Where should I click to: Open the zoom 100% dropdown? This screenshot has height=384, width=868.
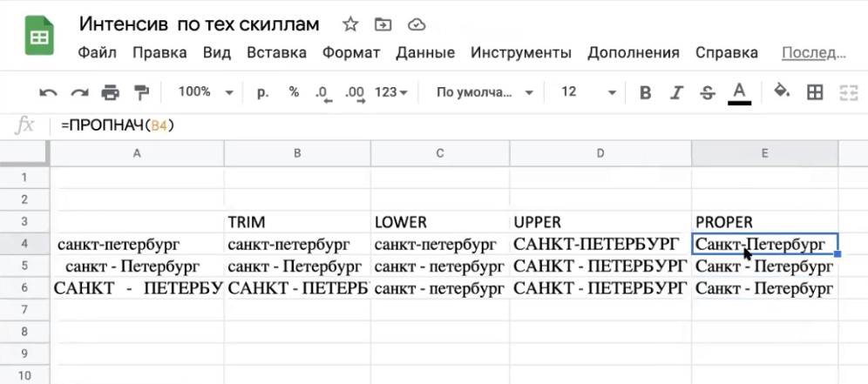point(206,92)
